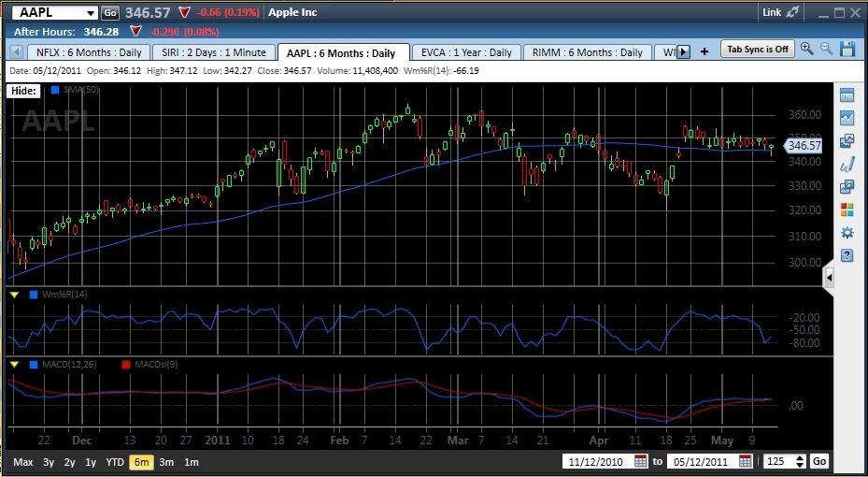
Task: Open the four-color palette squares icon
Action: pyautogui.click(x=847, y=210)
